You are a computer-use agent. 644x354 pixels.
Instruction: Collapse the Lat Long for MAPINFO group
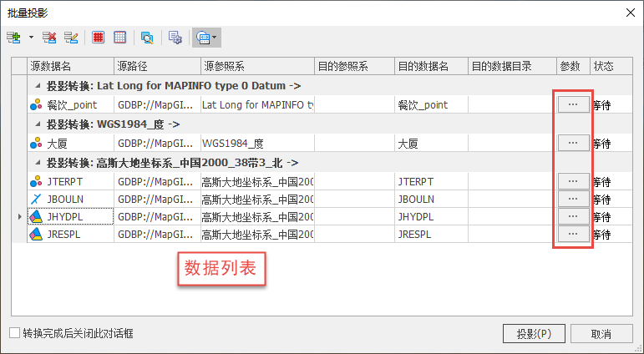click(x=38, y=86)
